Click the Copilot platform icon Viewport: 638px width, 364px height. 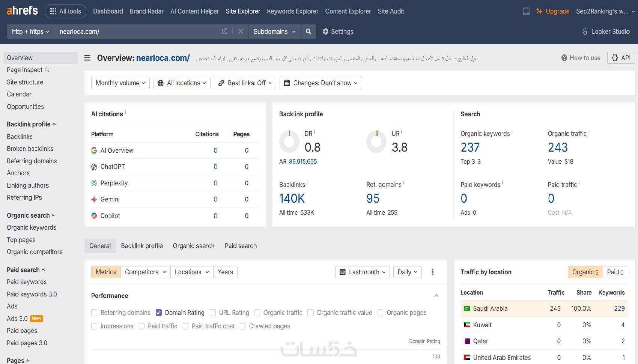(x=94, y=216)
